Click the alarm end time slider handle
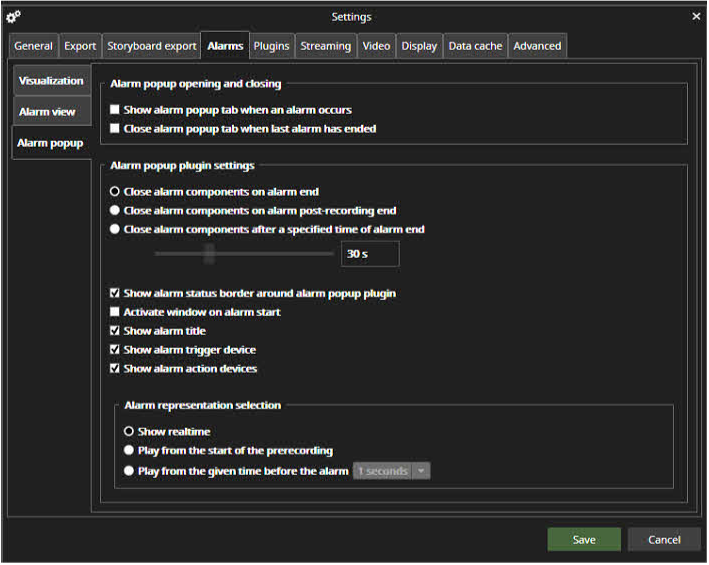Viewport: 709px width, 565px height. point(209,255)
